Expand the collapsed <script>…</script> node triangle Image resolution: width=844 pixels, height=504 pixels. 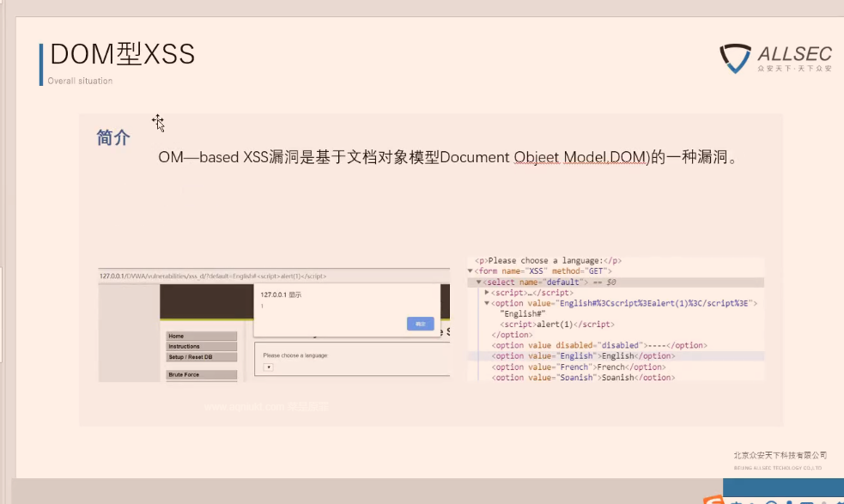click(x=487, y=293)
